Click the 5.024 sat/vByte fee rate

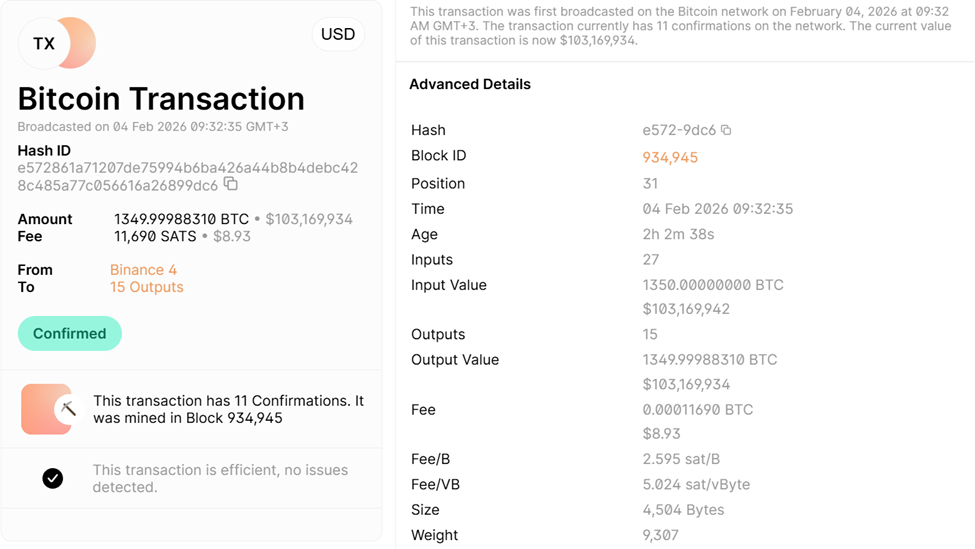point(696,485)
